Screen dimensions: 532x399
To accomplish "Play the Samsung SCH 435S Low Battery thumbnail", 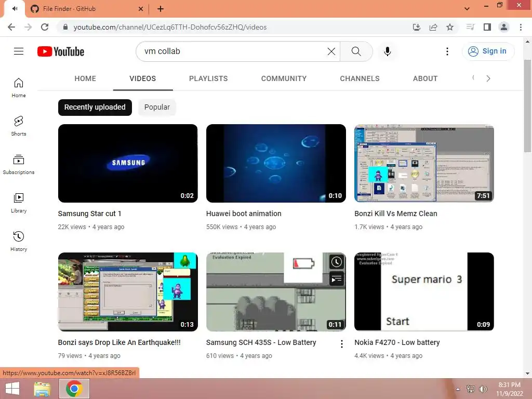I will point(276,292).
